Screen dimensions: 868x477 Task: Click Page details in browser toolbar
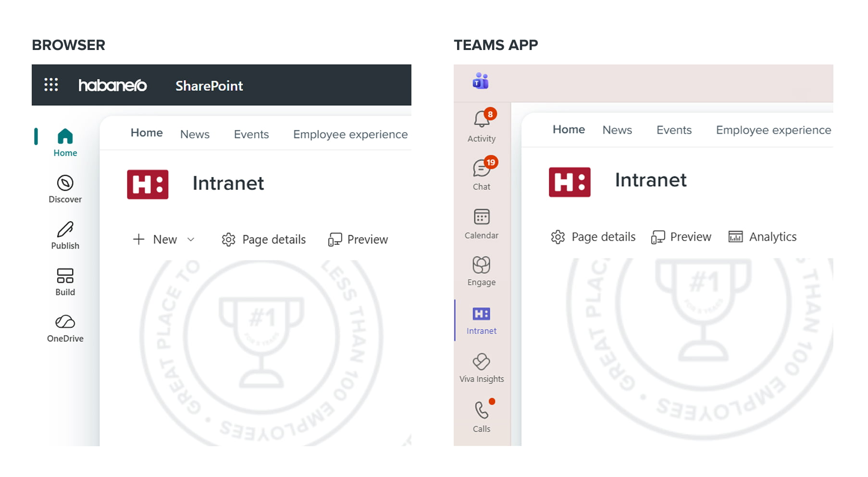point(264,239)
